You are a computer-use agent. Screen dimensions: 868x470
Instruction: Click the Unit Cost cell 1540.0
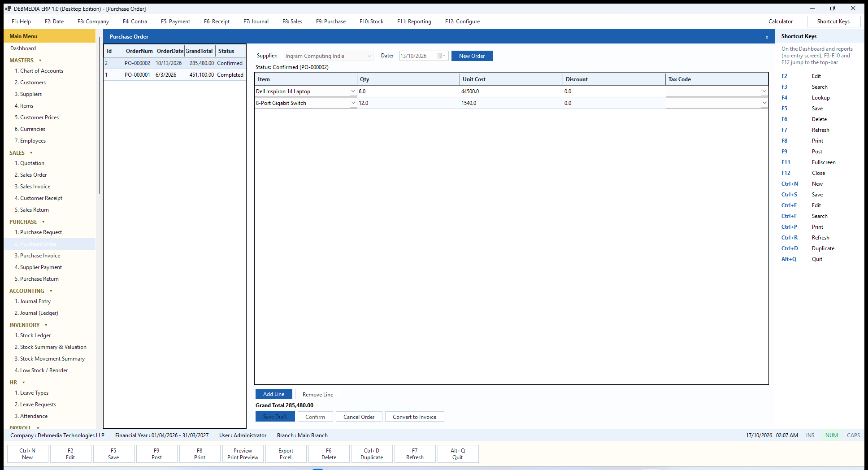click(511, 103)
